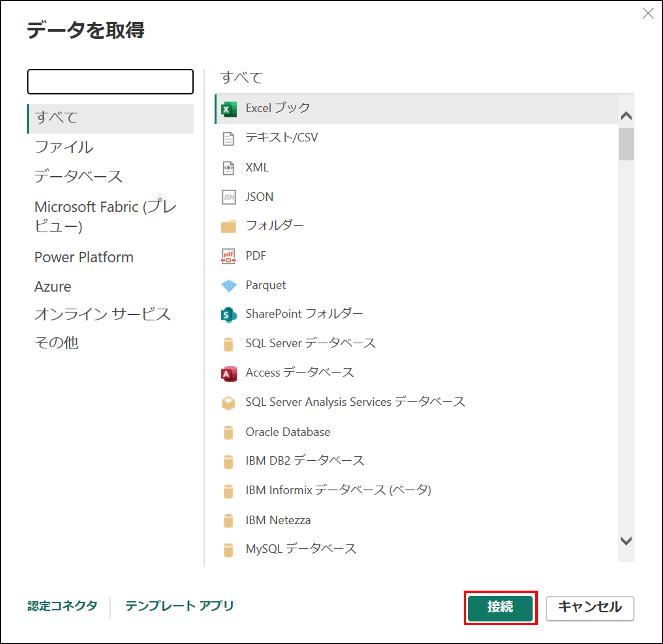Select Access データベース text

300,372
